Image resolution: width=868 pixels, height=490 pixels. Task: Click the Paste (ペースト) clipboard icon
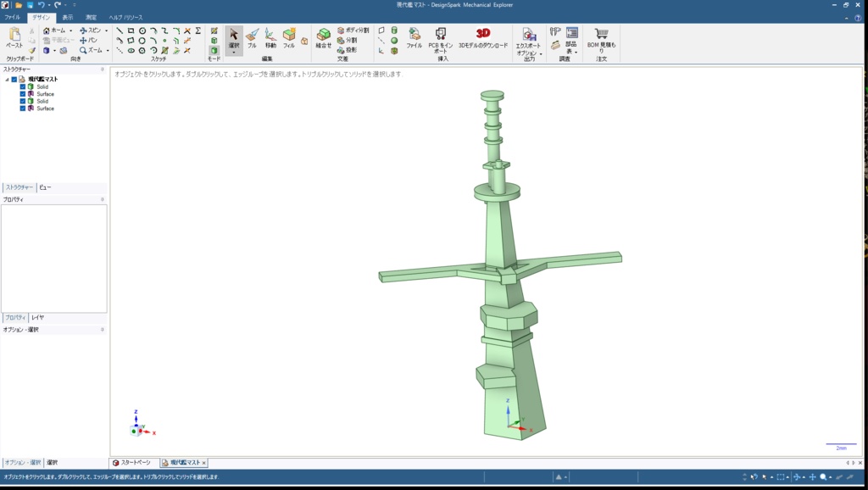(x=14, y=36)
